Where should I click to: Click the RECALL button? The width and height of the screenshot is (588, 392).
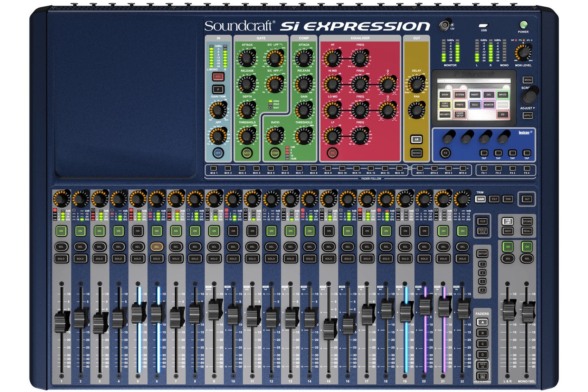(527, 231)
